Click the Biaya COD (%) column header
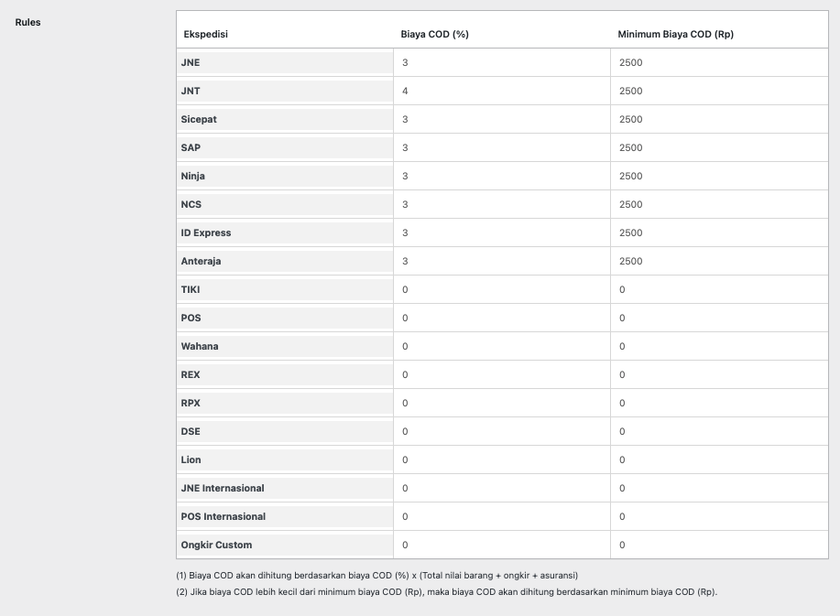 pos(434,34)
